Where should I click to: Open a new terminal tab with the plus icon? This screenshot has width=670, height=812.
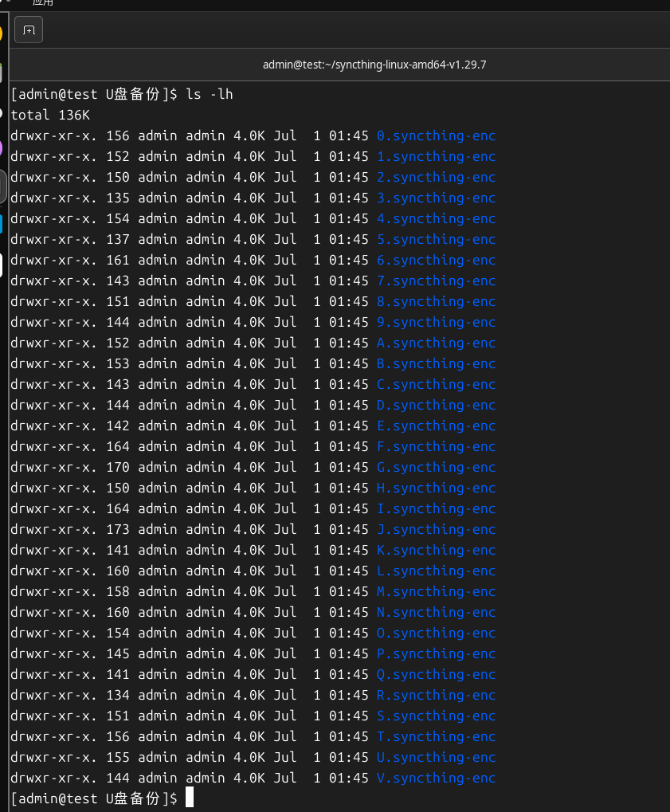pos(28,29)
